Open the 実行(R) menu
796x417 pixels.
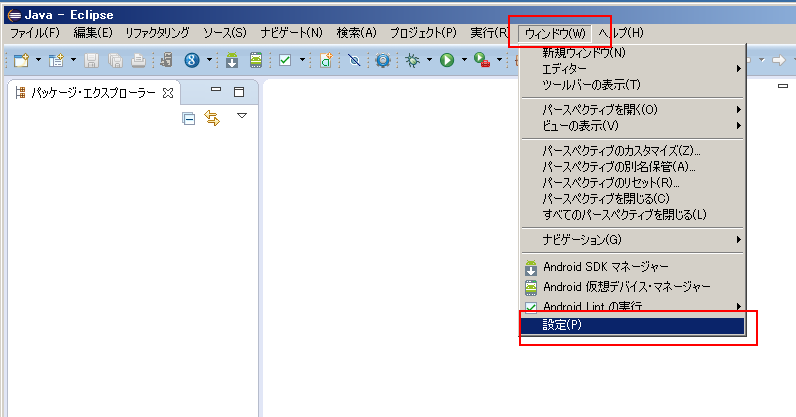click(489, 33)
